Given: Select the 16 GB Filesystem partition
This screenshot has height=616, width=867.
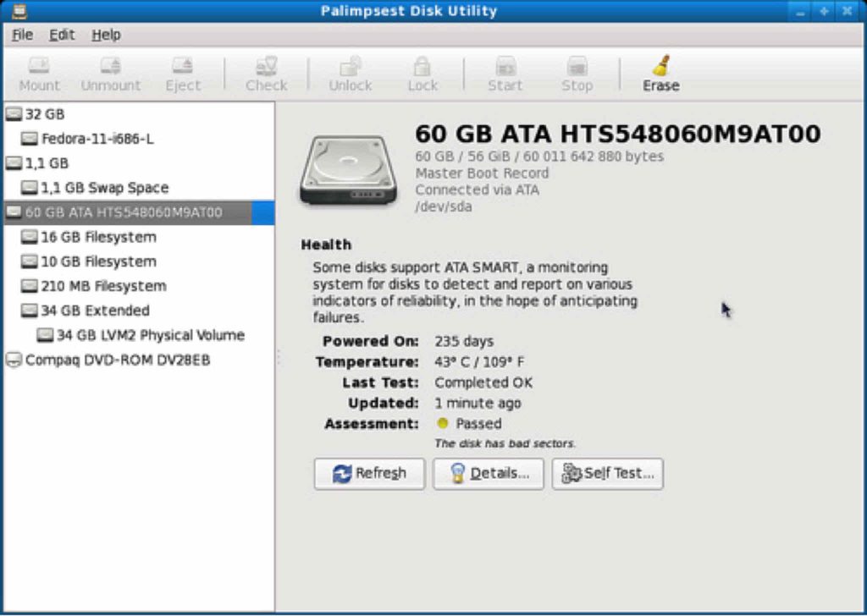Looking at the screenshot, I should click(x=138, y=237).
